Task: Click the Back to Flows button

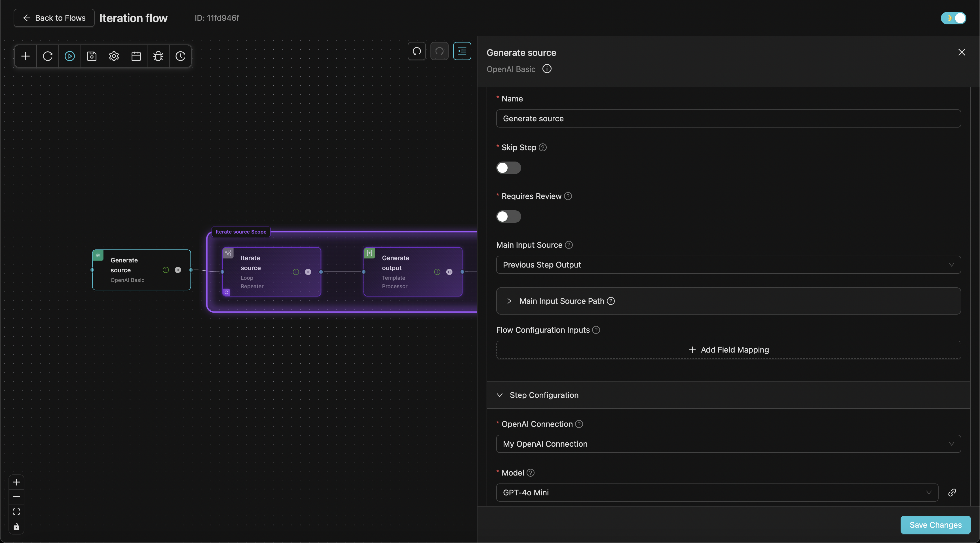Action: click(x=54, y=18)
